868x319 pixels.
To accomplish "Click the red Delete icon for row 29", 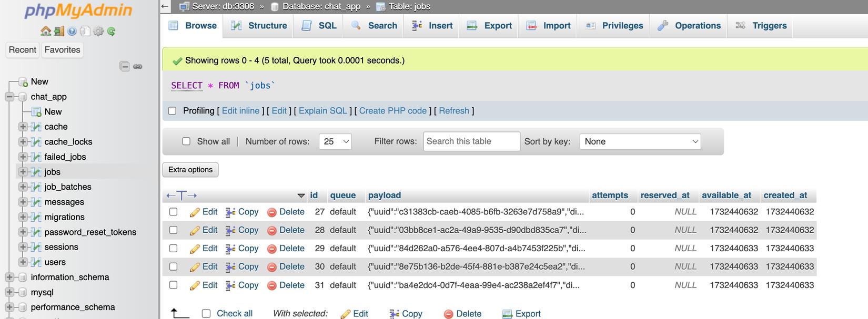I will 272,249.
